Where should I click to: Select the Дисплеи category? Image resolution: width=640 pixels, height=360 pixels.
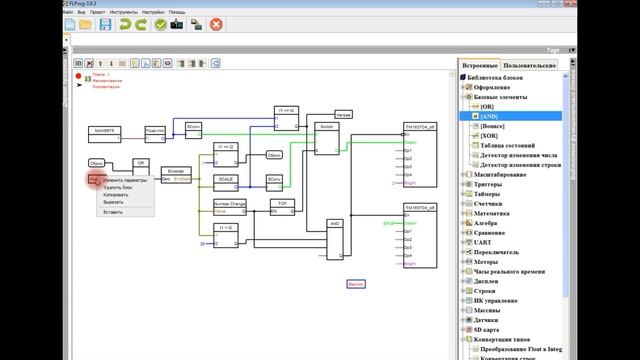[x=486, y=282]
